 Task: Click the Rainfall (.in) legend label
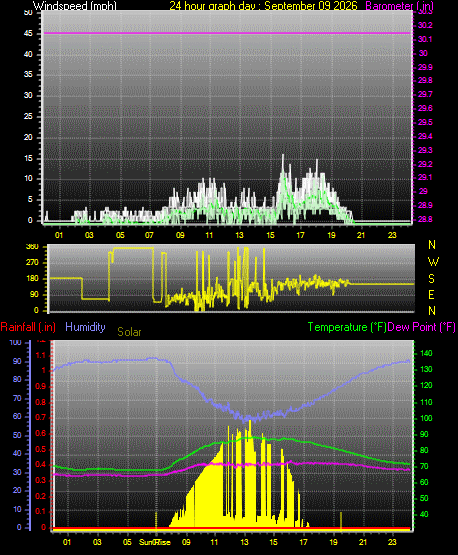[28, 327]
